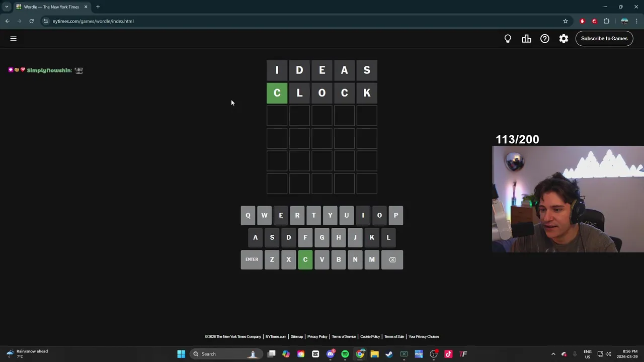This screenshot has width=644, height=362.
Task: Click the backspace key on the on-screen keyboard
Action: pyautogui.click(x=392, y=259)
